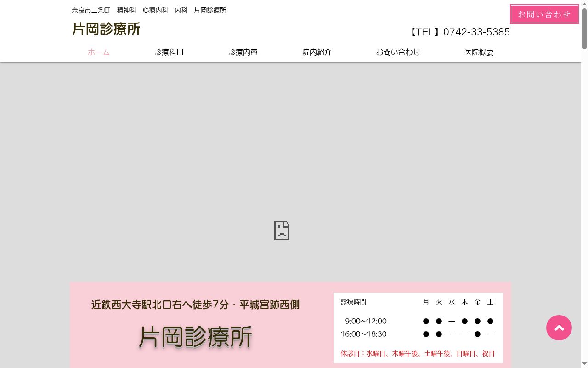The width and height of the screenshot is (588, 368).
Task: Click the 土 column header in schedule
Action: pyautogui.click(x=490, y=302)
